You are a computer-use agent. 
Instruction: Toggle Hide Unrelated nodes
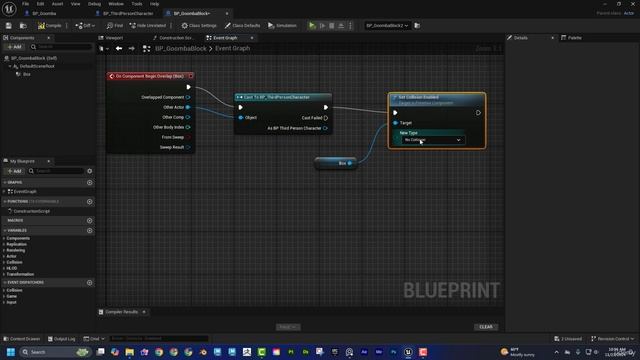(x=148, y=26)
